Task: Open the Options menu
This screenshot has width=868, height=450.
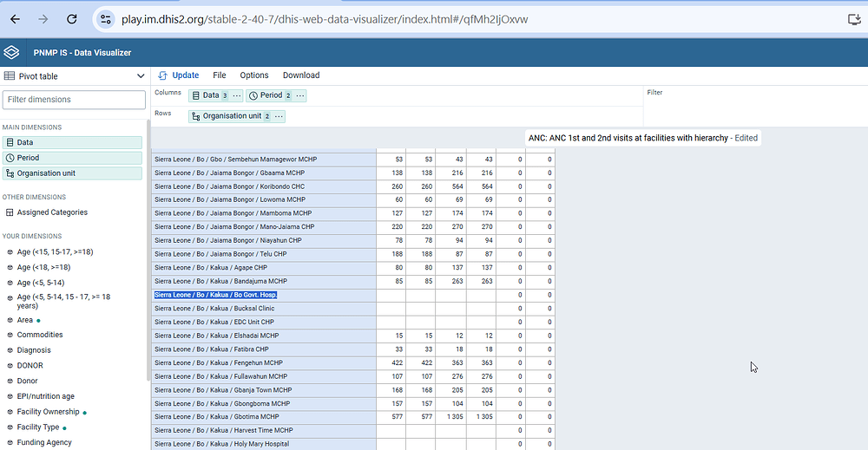Action: 254,75
